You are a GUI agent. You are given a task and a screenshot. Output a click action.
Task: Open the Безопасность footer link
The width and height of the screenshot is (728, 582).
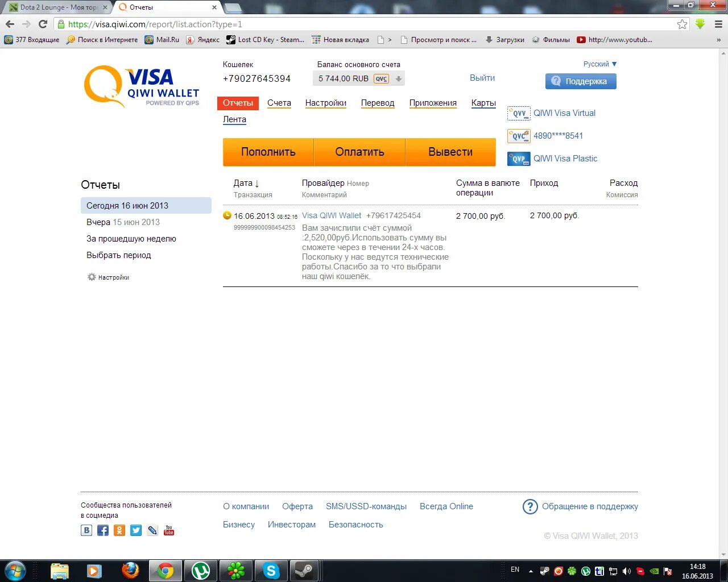(x=356, y=525)
